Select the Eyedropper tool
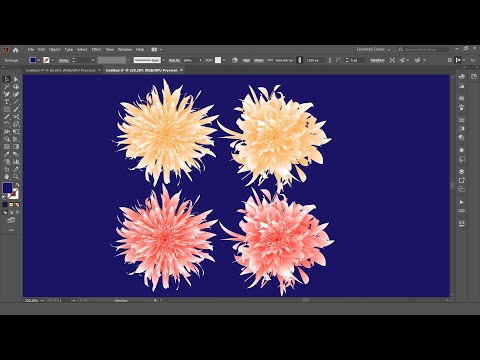This screenshot has width=480, height=360. point(6,154)
